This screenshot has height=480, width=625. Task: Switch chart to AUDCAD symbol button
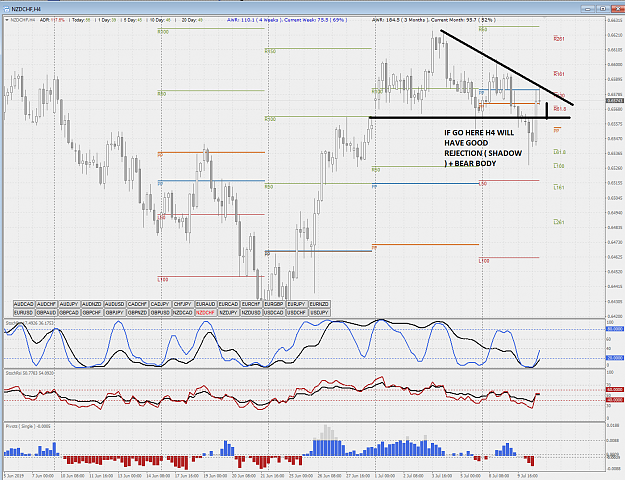tap(24, 304)
